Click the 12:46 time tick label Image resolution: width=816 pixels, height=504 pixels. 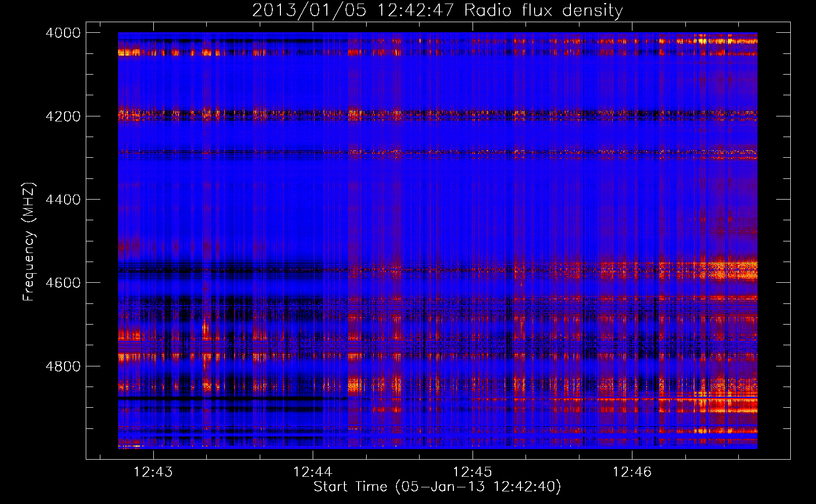click(632, 472)
